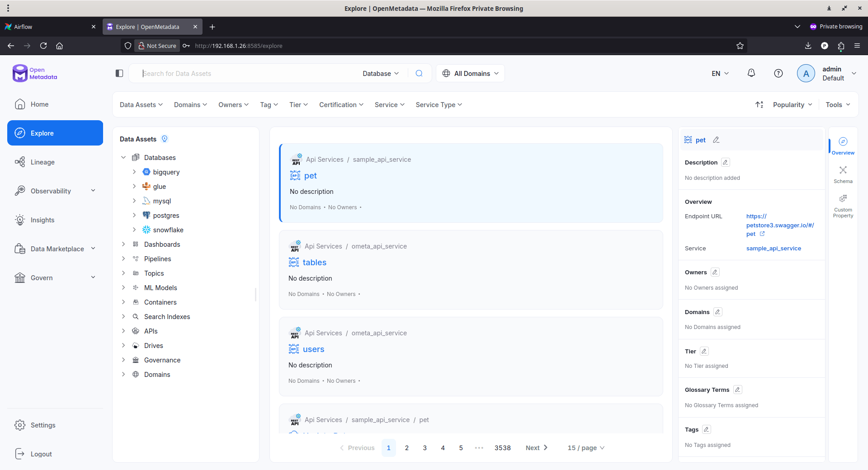The width and height of the screenshot is (868, 470).
Task: Open Insights in sidebar
Action: click(55, 220)
